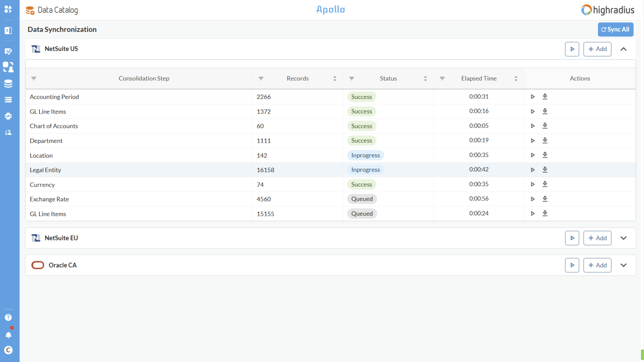Open the integrations puzzle sidebar icon
Image resolution: width=644 pixels, height=362 pixels.
(x=8, y=116)
